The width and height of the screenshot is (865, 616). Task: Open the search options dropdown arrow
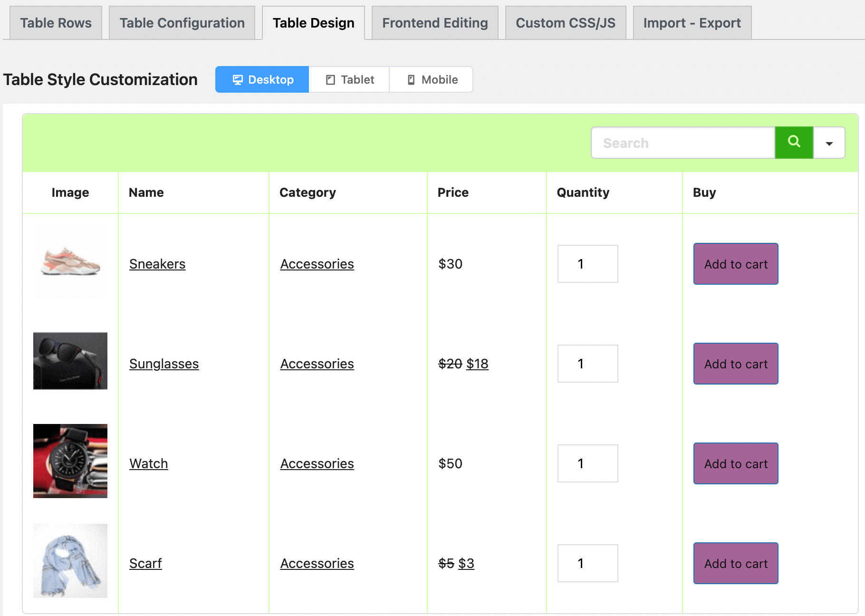[829, 142]
